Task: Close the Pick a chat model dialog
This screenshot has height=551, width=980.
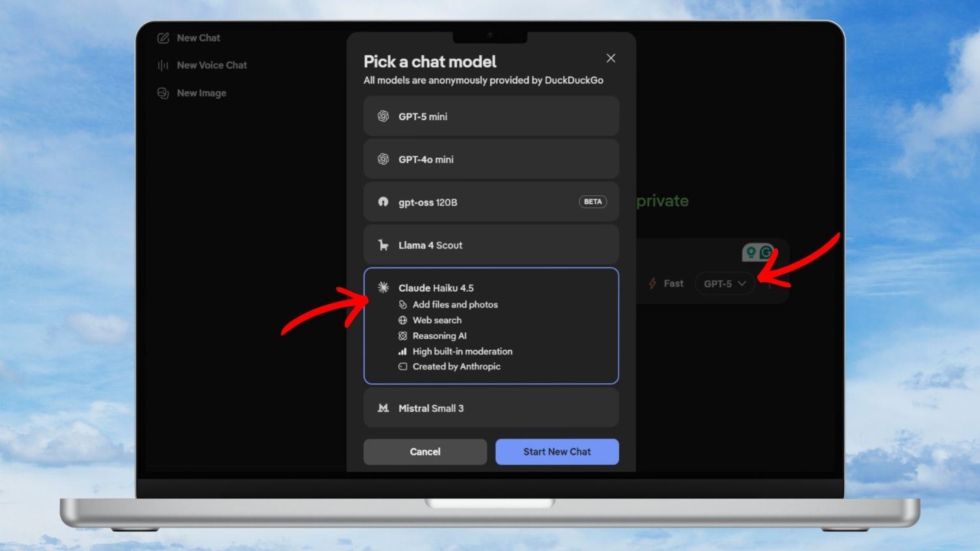Action: point(611,58)
